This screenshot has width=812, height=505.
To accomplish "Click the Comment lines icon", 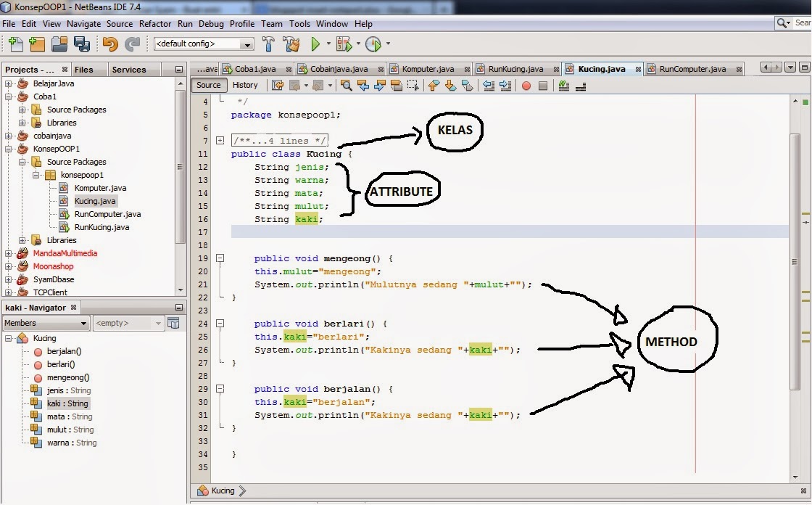I will (564, 86).
